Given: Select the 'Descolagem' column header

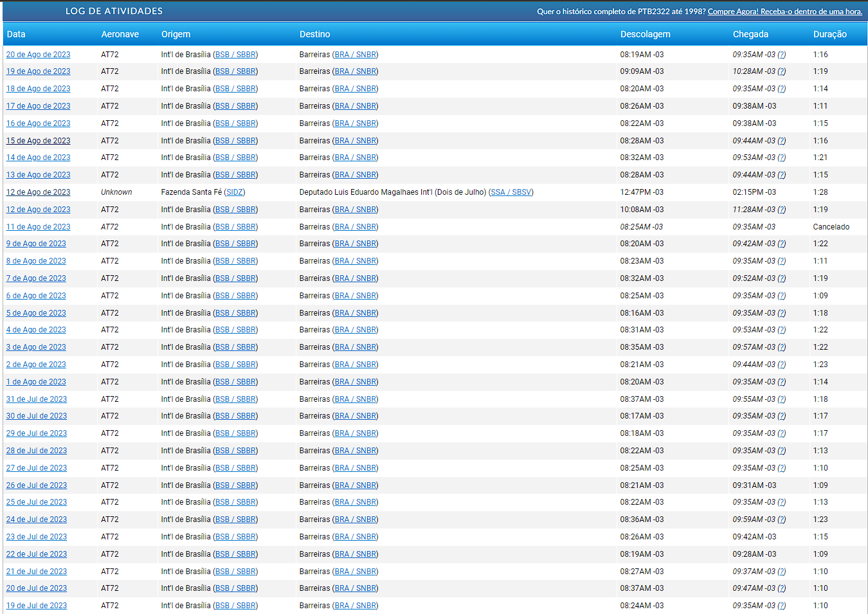Looking at the screenshot, I should coord(646,34).
